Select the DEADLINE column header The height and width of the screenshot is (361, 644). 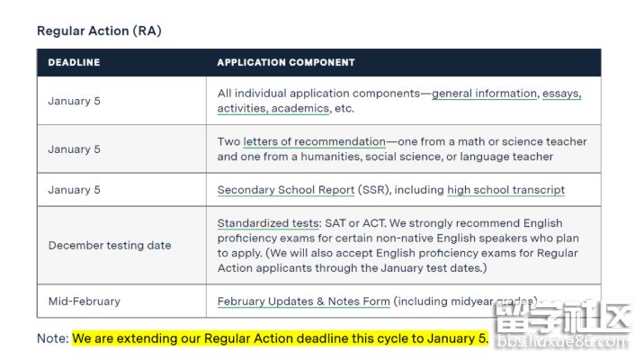click(x=74, y=63)
